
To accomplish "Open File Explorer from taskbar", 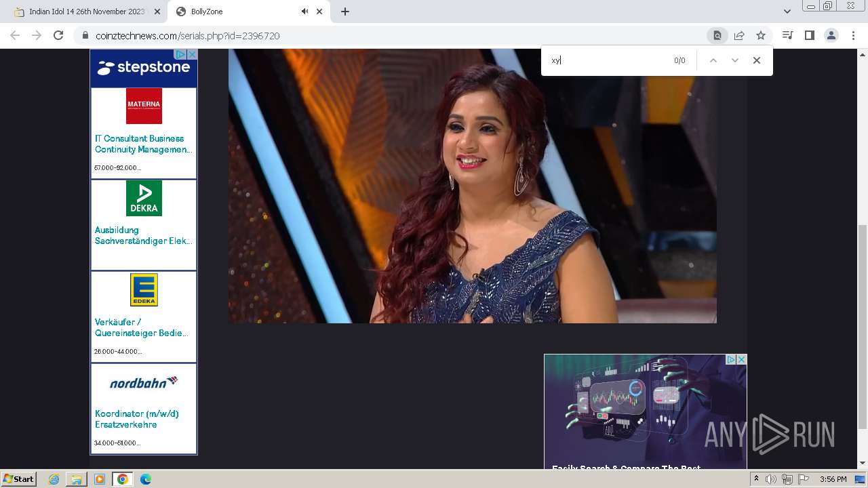I will coord(77,479).
